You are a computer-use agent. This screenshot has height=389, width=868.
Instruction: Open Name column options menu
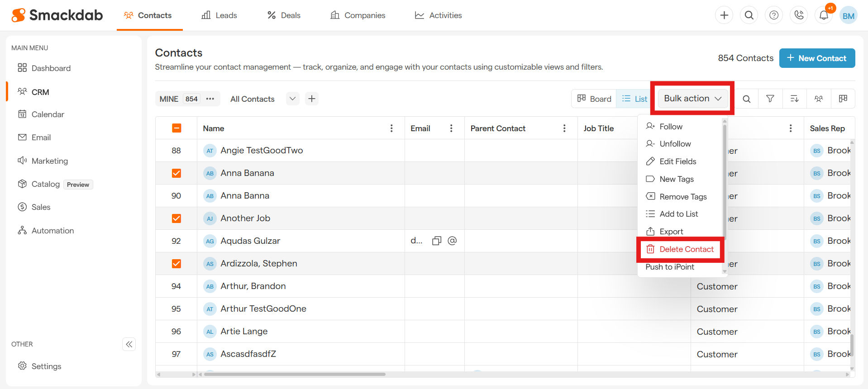pyautogui.click(x=391, y=128)
